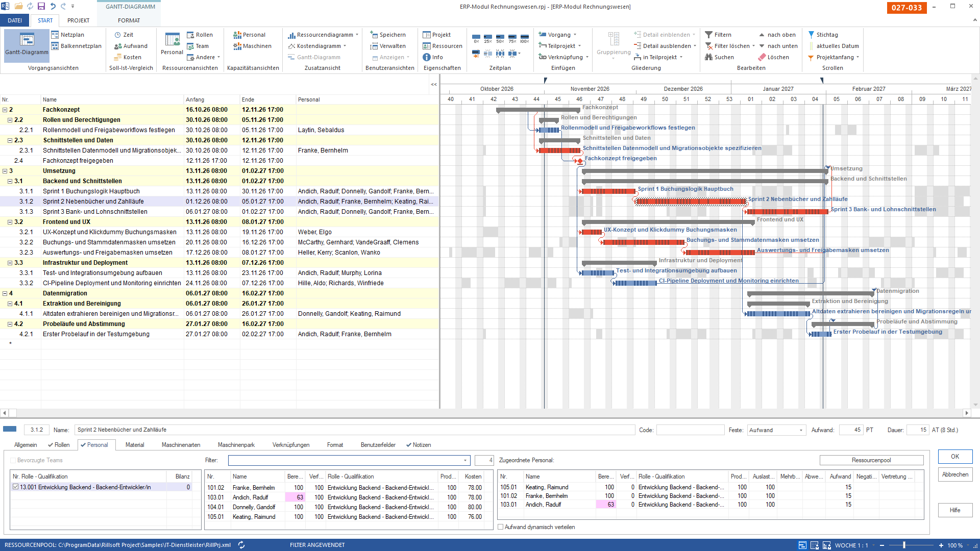The height and width of the screenshot is (551, 980).
Task: Collapse table pane with << button
Action: [x=433, y=84]
